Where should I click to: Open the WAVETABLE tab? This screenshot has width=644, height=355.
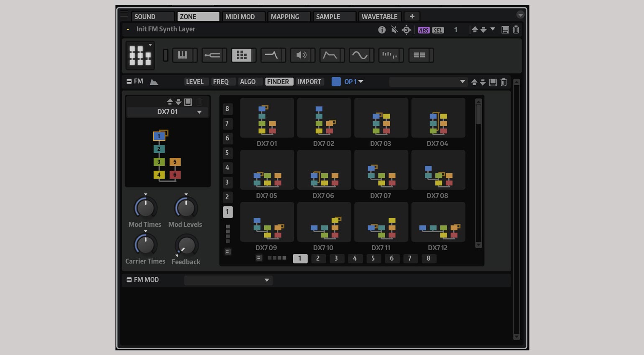379,17
